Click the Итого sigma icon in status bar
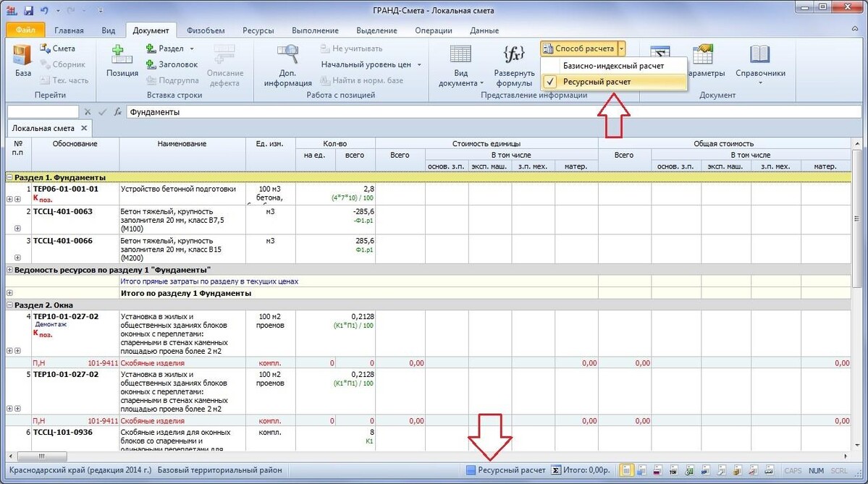 click(x=556, y=470)
